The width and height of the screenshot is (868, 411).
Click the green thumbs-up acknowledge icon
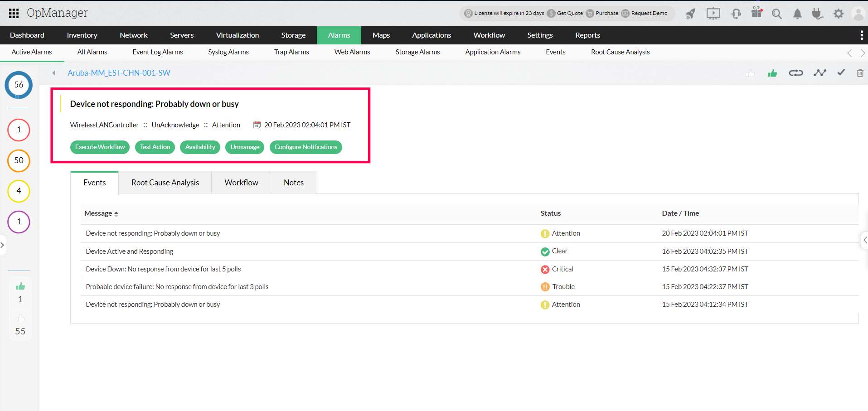[772, 73]
